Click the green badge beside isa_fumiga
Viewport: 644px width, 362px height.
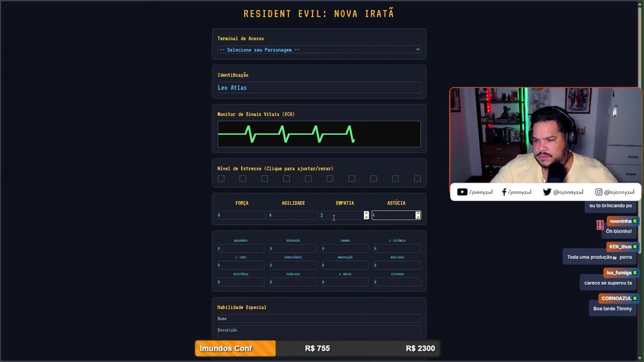coord(635,273)
